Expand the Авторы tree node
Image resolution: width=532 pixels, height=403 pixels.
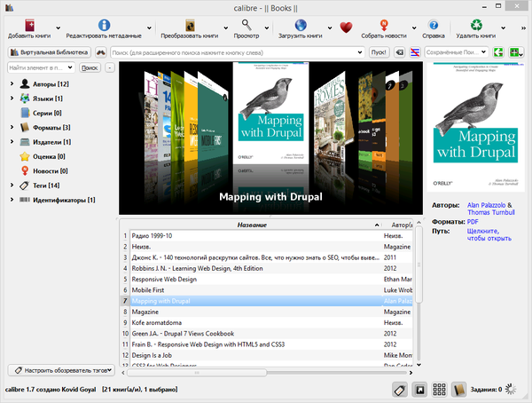(12, 84)
